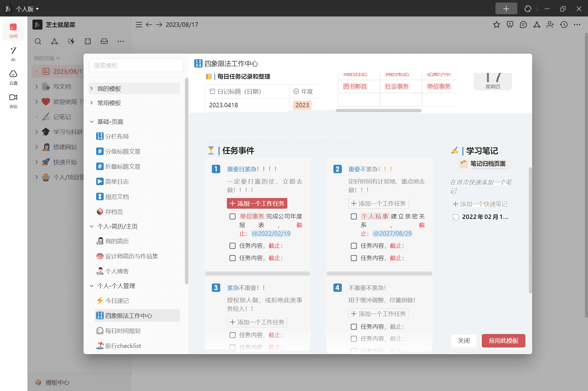Open the 笔记归档页面 link
Image resolution: width=588 pixels, height=391 pixels.
click(485, 164)
